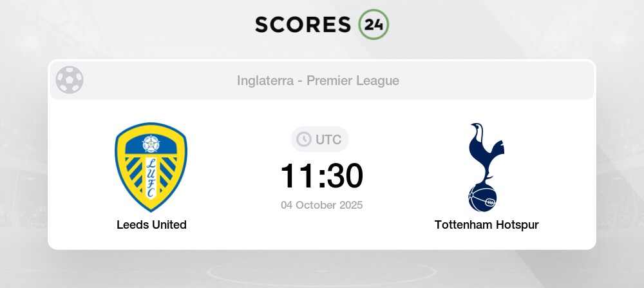Click the year 2025 in the date

(x=350, y=206)
